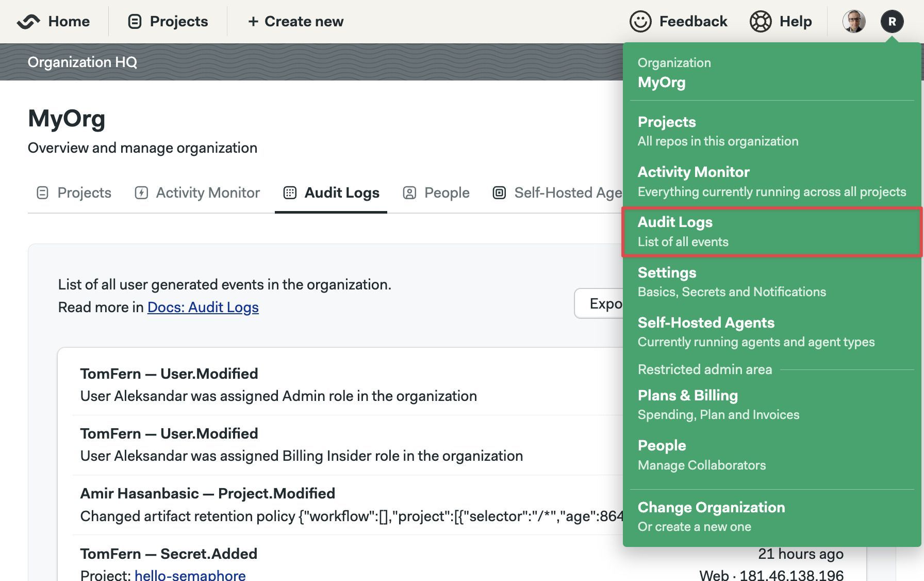Click 'Overview and manage organization' subtitle
This screenshot has width=924, height=581.
pos(142,148)
